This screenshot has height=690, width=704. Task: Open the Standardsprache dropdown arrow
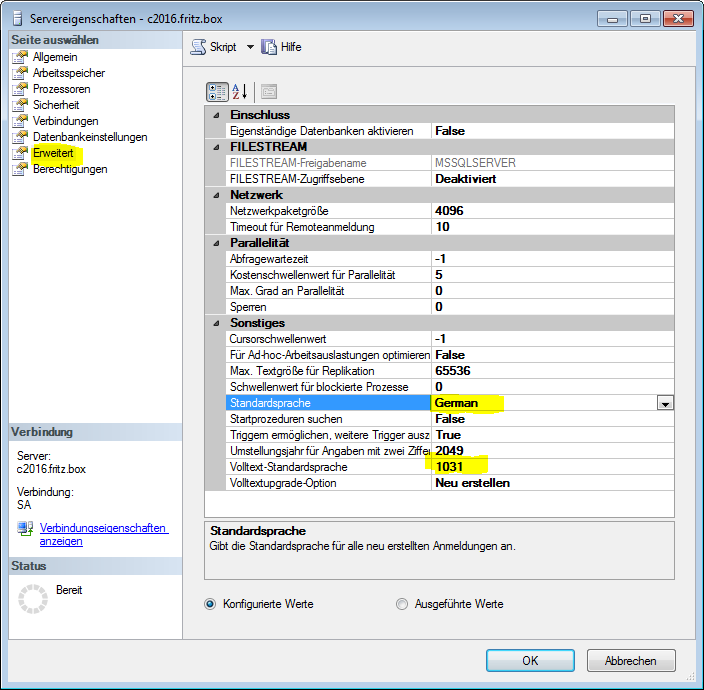[664, 403]
